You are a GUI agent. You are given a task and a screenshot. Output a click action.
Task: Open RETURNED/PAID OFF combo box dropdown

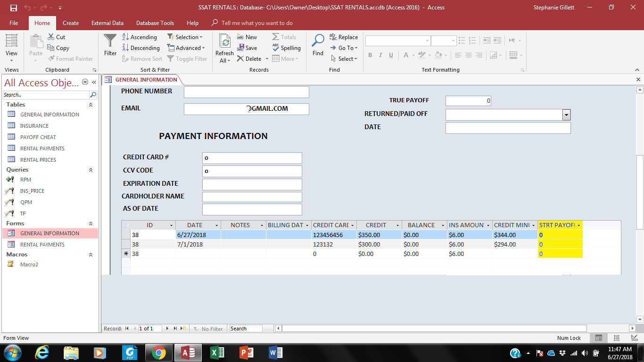pos(566,115)
